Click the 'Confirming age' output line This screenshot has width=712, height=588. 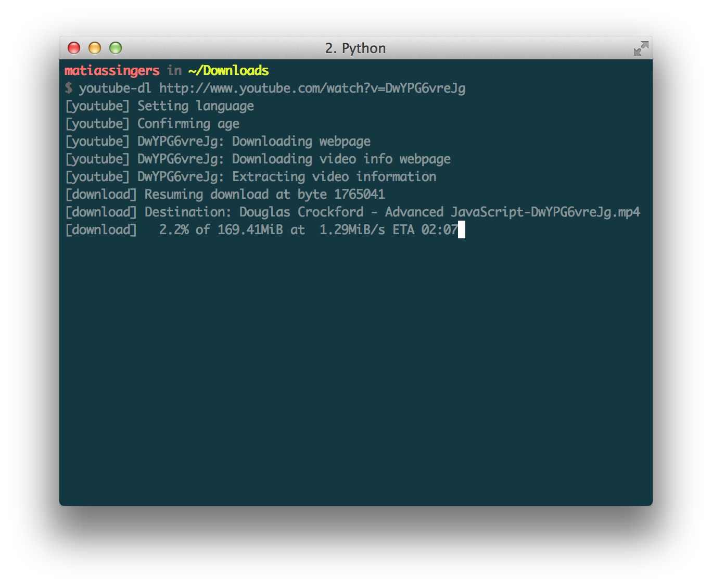[x=152, y=124]
